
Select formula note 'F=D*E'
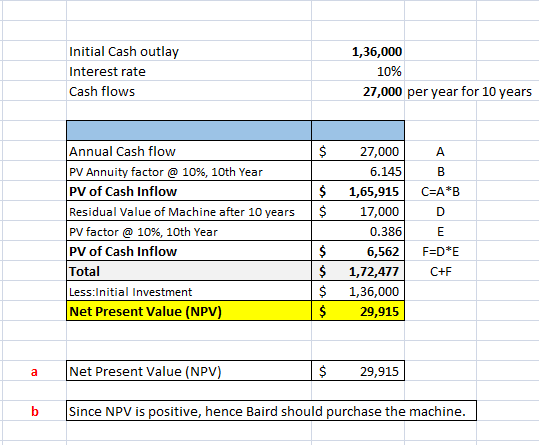[440, 252]
